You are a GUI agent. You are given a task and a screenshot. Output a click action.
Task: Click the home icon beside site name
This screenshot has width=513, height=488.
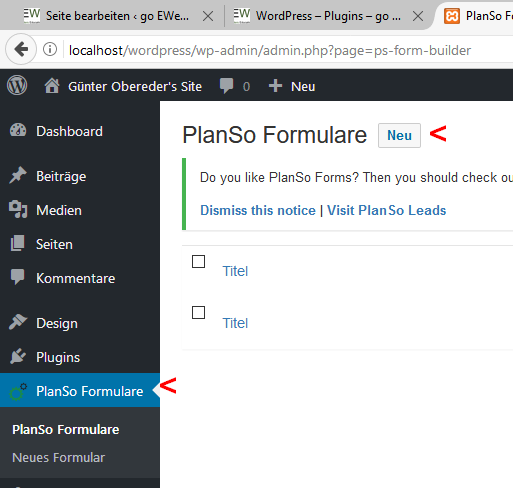(52, 86)
